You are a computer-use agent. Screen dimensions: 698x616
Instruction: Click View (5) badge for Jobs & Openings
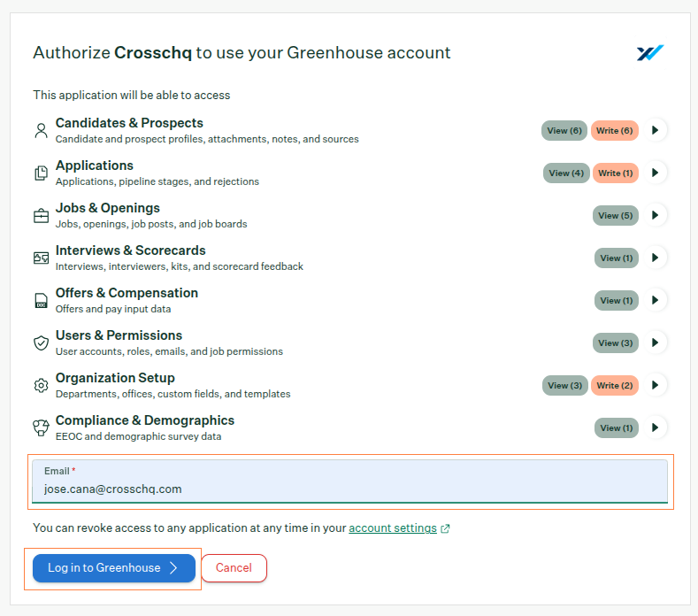pyautogui.click(x=615, y=216)
